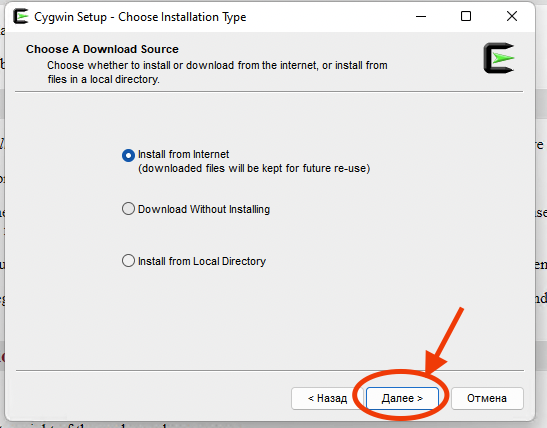Go back with the Назад button
The image size is (547, 428).
(x=327, y=398)
